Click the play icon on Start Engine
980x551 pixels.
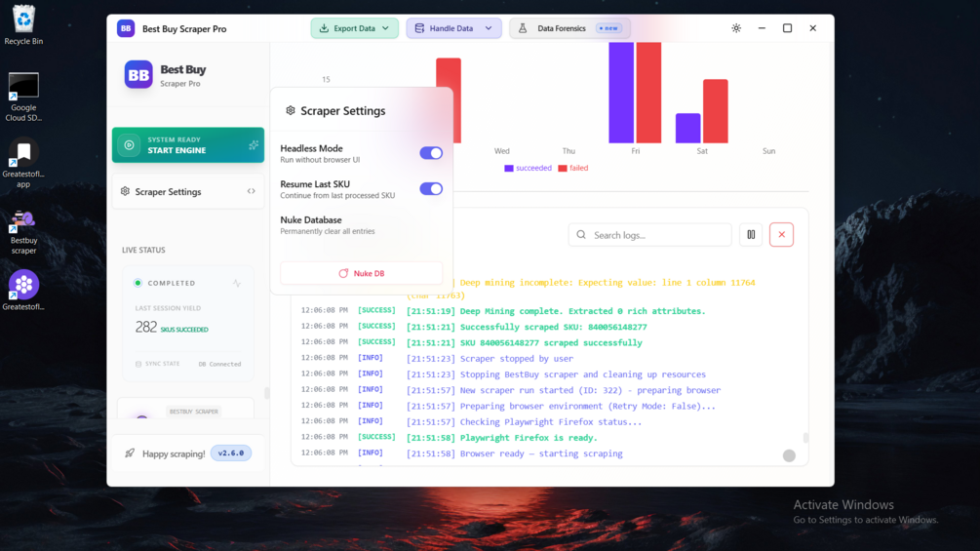130,145
